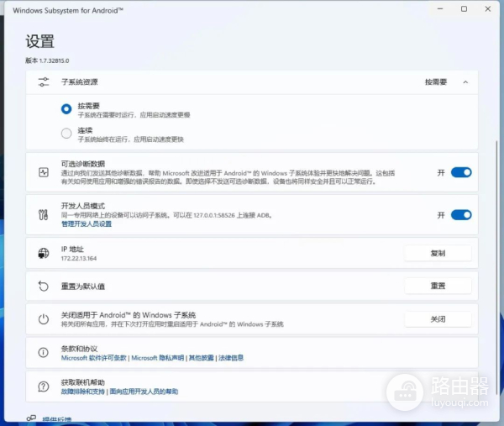Collapse the 子系统资源 section chevron
This screenshot has width=504, height=426.
pyautogui.click(x=465, y=82)
